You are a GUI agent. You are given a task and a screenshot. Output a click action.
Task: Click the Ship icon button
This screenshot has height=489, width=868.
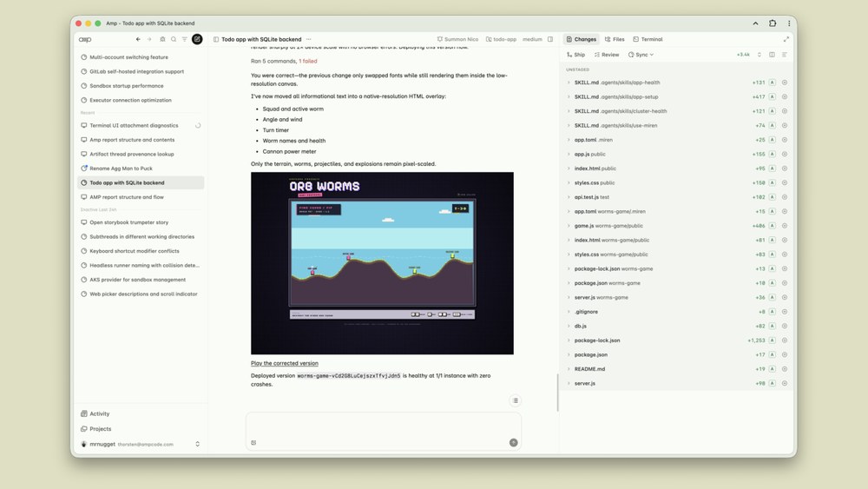(x=575, y=55)
